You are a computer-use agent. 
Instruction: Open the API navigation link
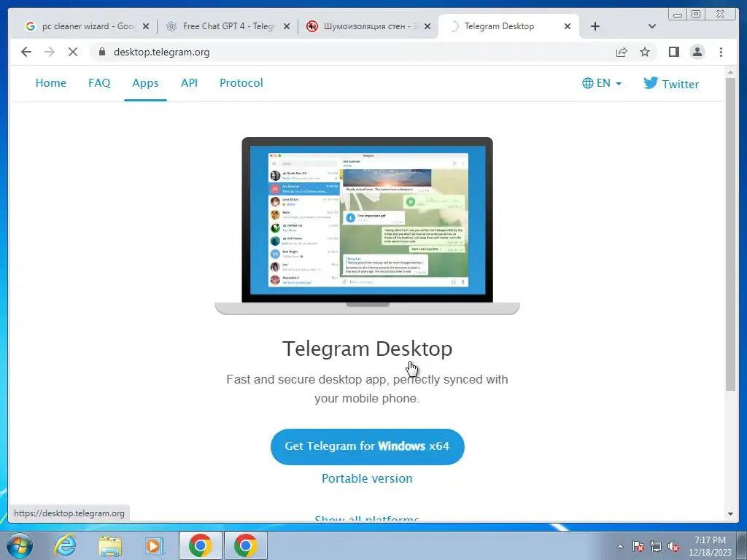tap(189, 83)
